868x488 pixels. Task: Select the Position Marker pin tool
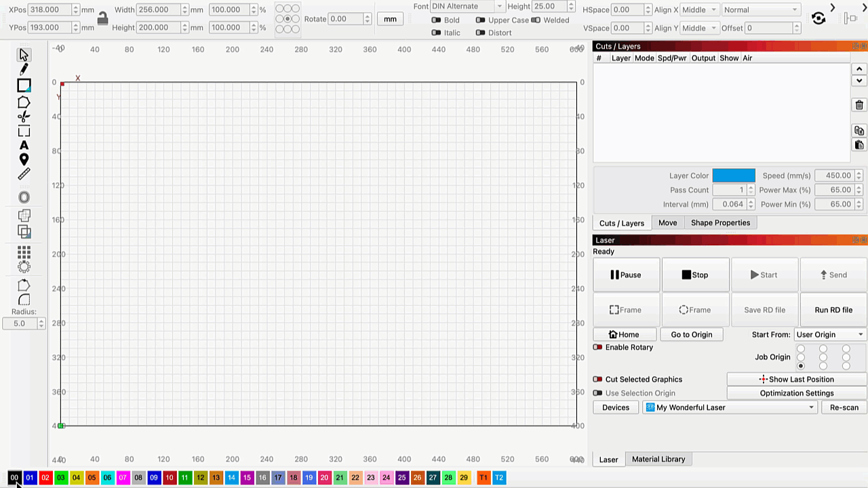point(24,159)
